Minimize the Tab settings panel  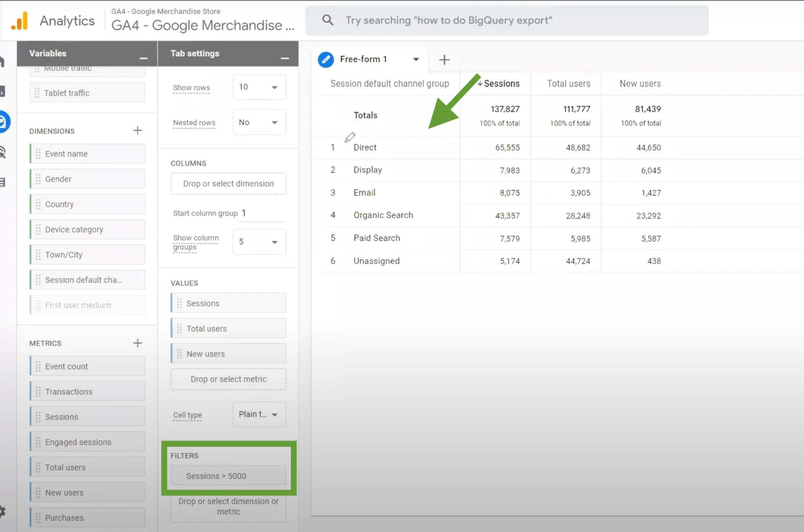285,58
